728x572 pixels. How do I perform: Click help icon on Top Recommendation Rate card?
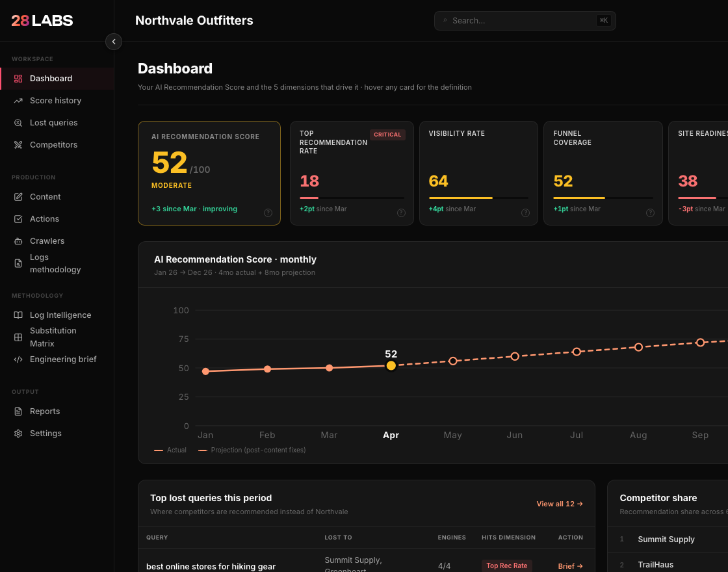[x=401, y=213]
